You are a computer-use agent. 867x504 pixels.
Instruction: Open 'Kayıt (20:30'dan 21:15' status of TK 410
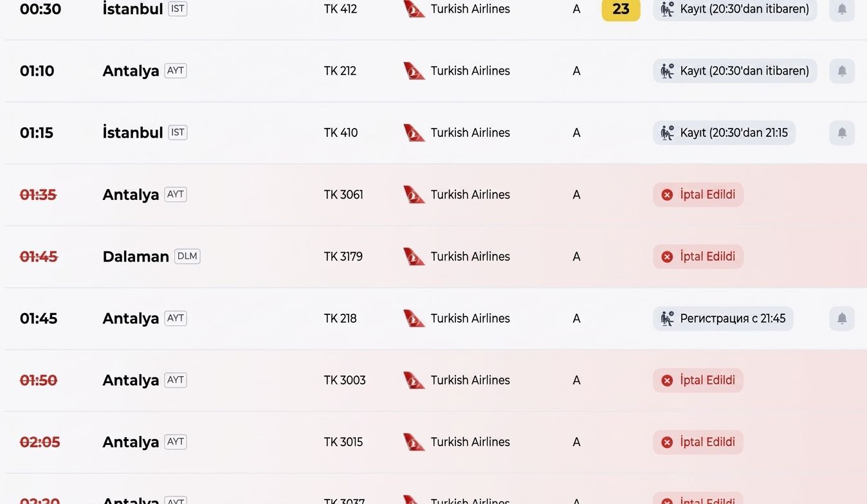(x=724, y=132)
